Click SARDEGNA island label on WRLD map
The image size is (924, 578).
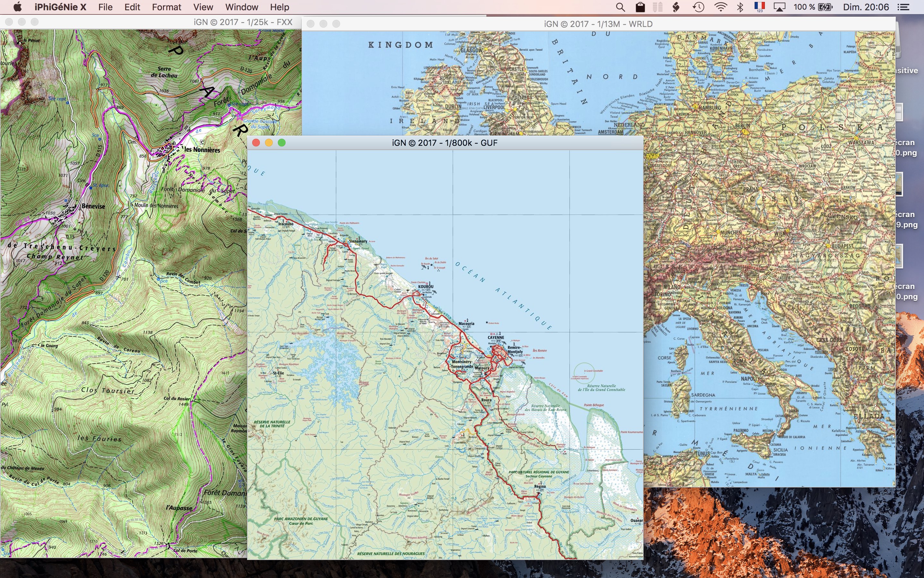703,395
